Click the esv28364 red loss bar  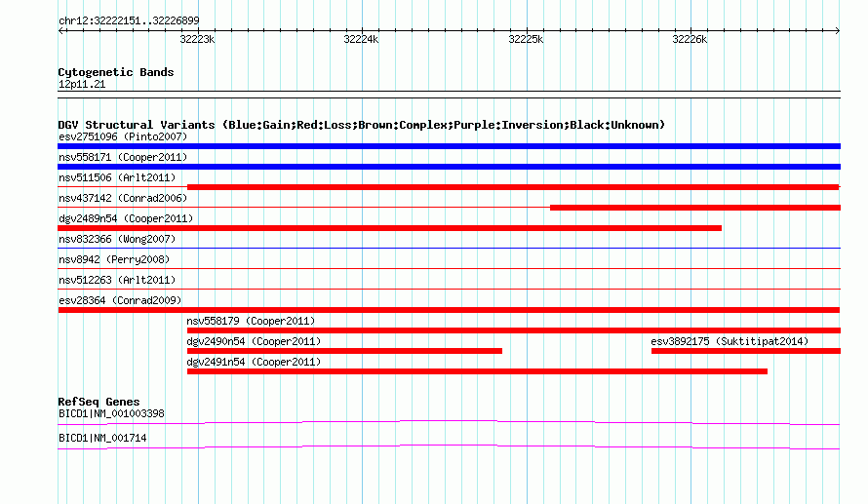449,310
